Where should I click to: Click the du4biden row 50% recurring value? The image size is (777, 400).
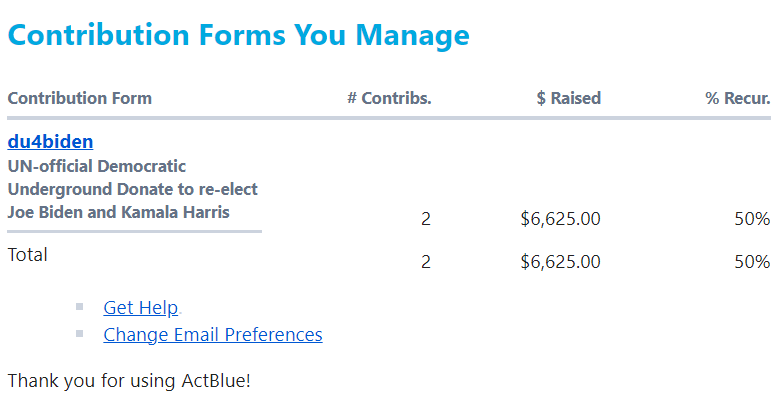(x=751, y=219)
